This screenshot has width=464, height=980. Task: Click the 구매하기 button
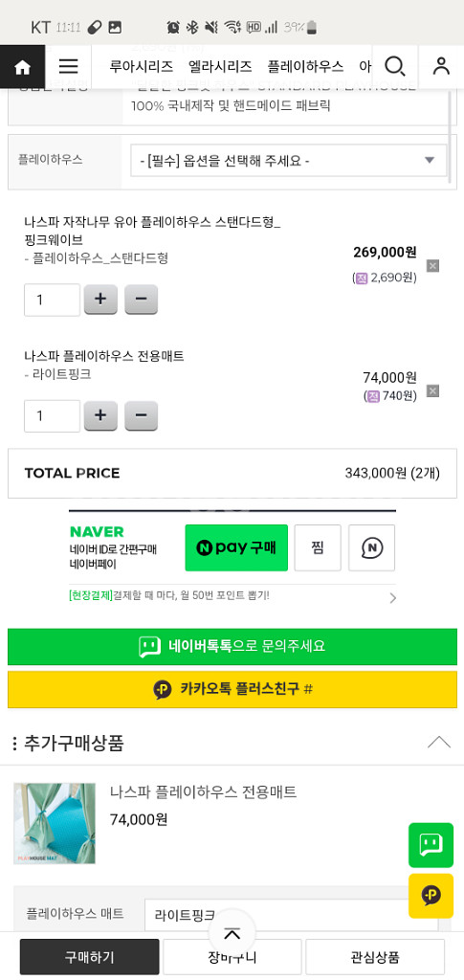point(89,957)
